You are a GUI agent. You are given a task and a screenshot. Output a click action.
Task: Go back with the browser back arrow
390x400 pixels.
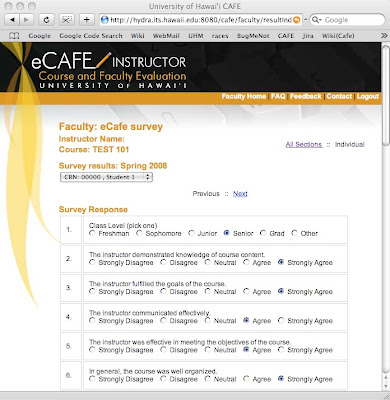coord(13,20)
